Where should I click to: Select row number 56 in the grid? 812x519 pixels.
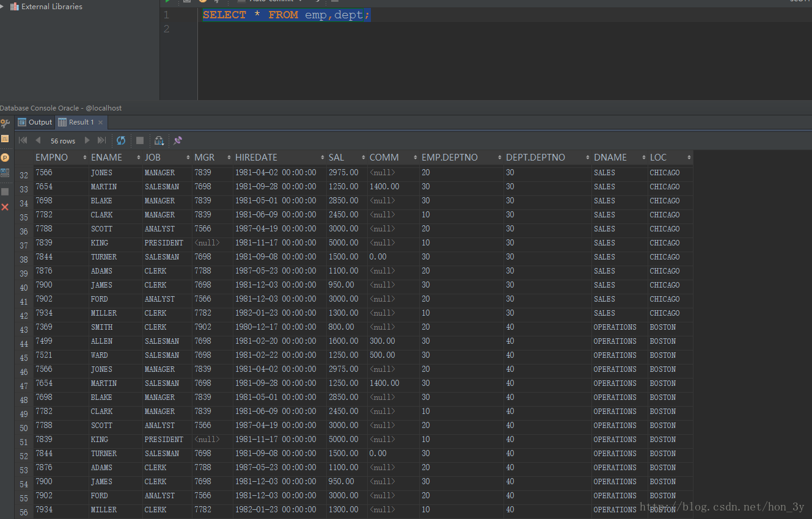click(24, 513)
